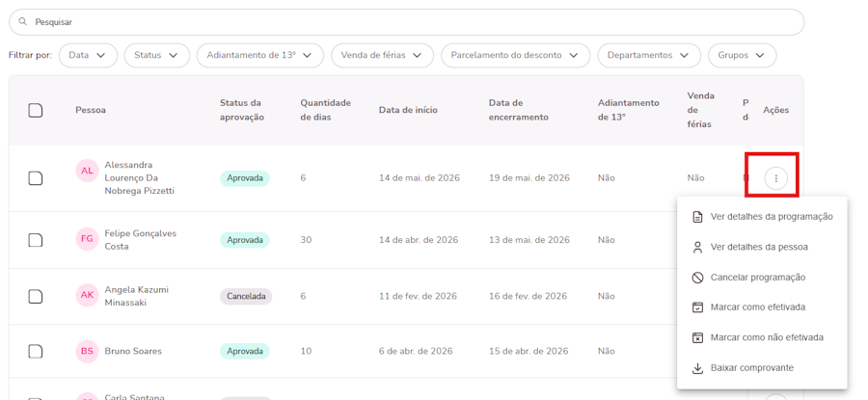Click the Pesquisar search field

point(406,22)
